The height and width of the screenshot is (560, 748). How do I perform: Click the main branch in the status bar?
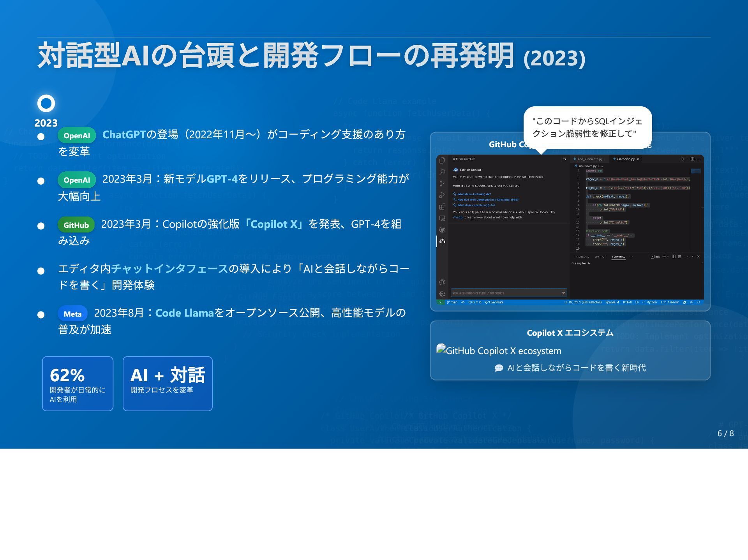(x=452, y=302)
